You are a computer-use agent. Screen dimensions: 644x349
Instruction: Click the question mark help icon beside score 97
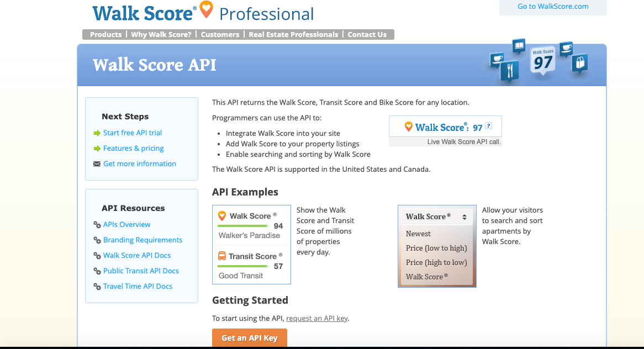click(488, 126)
